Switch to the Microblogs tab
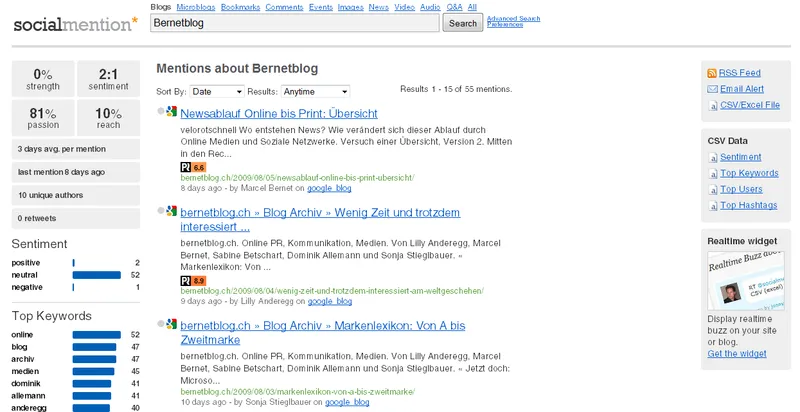 pos(196,7)
